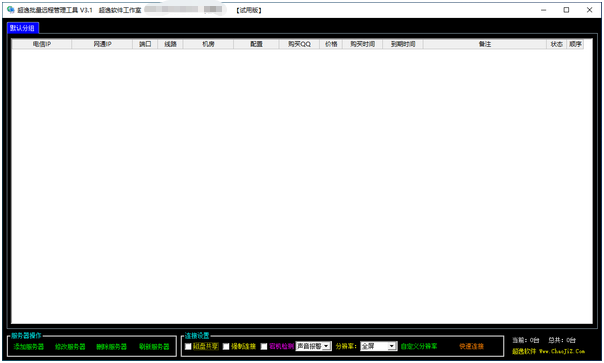Click 添加服务器 to add a server

click(29, 346)
